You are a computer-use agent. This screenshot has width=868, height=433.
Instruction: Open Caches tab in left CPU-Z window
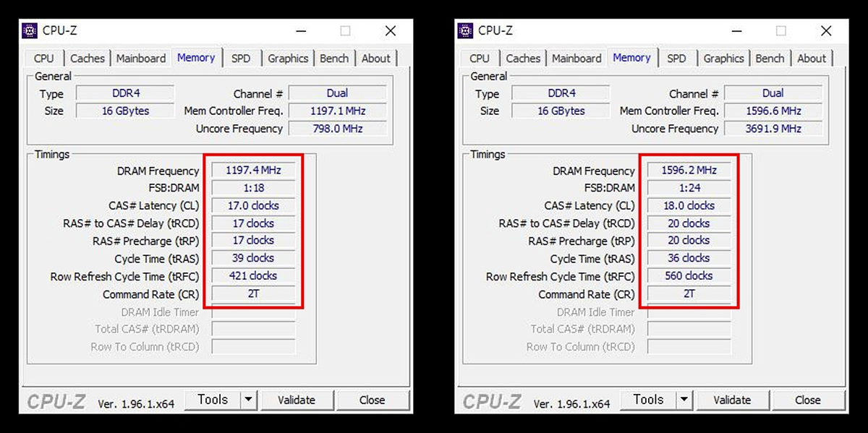88,59
